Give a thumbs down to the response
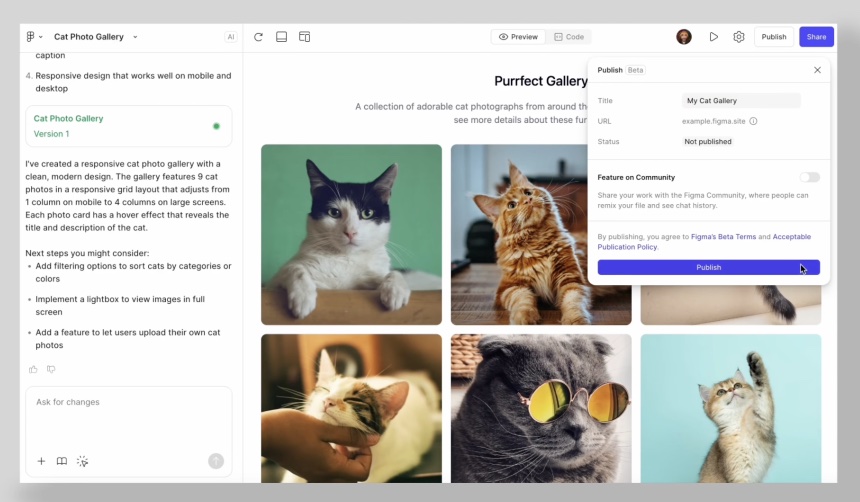The height and width of the screenshot is (502, 860). [51, 369]
